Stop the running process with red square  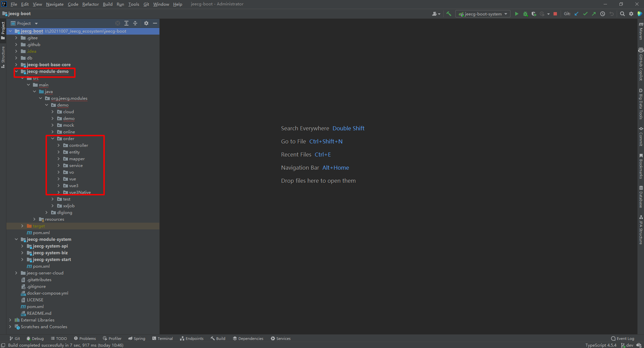point(555,14)
